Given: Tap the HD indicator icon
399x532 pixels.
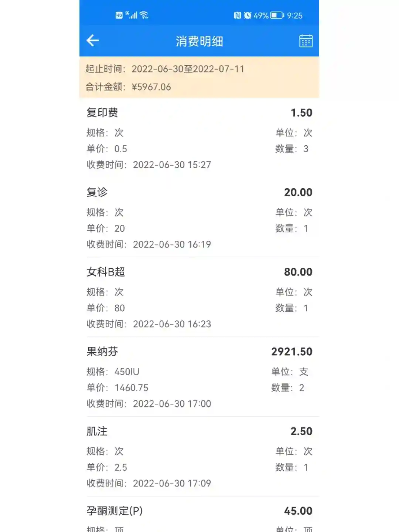Looking at the screenshot, I should [119, 16].
